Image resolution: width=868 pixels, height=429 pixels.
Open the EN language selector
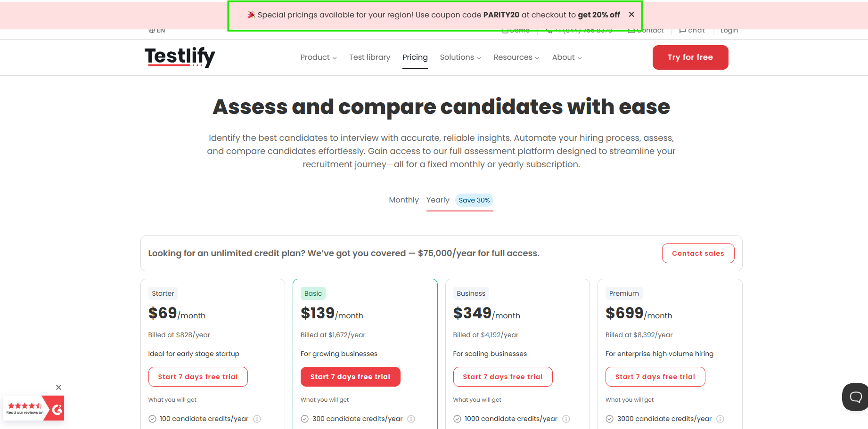[157, 30]
